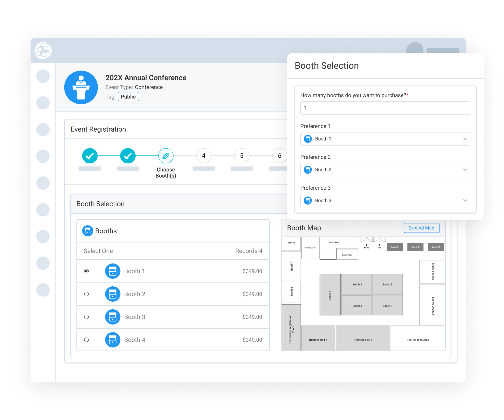The height and width of the screenshot is (420, 504).
Task: Open the Preference 2 dropdown
Action: 385,170
